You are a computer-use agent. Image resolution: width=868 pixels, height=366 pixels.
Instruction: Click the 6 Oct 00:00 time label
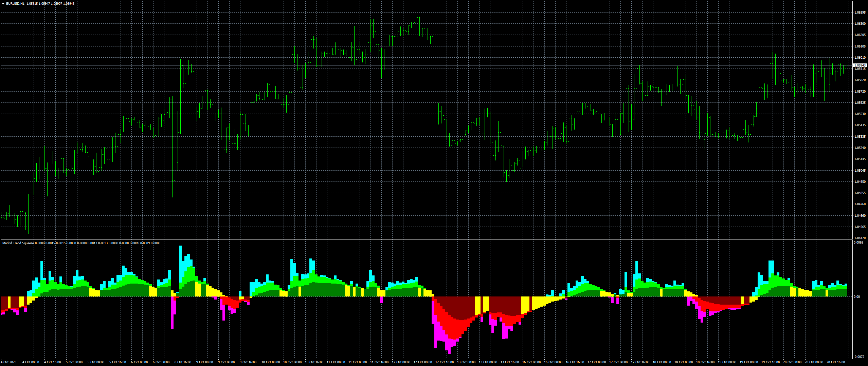pyautogui.click(x=139, y=362)
